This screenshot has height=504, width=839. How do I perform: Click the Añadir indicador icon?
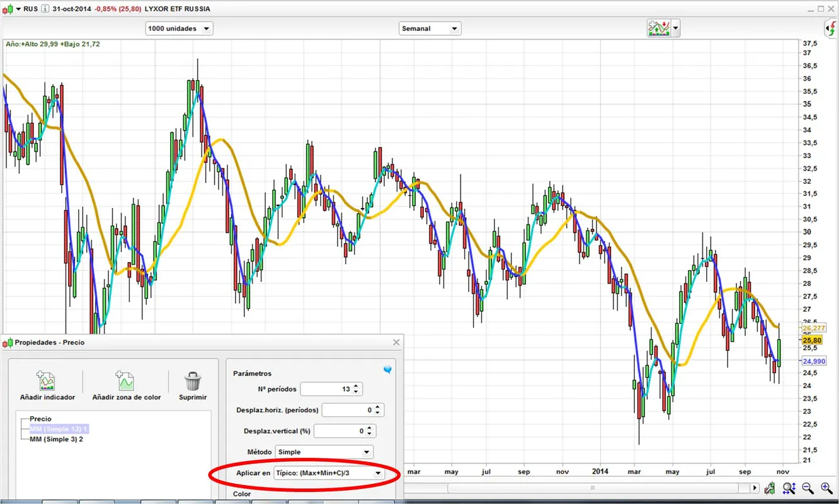pos(47,381)
